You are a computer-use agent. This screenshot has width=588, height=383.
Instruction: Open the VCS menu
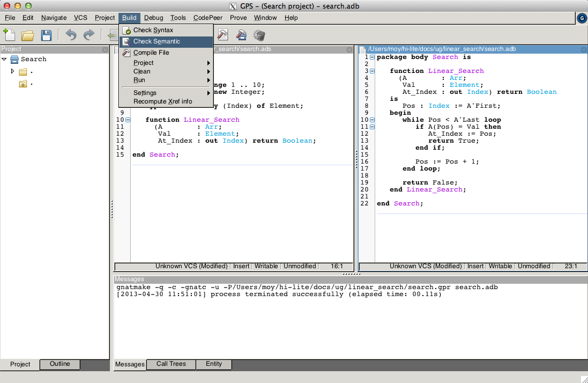click(x=80, y=18)
